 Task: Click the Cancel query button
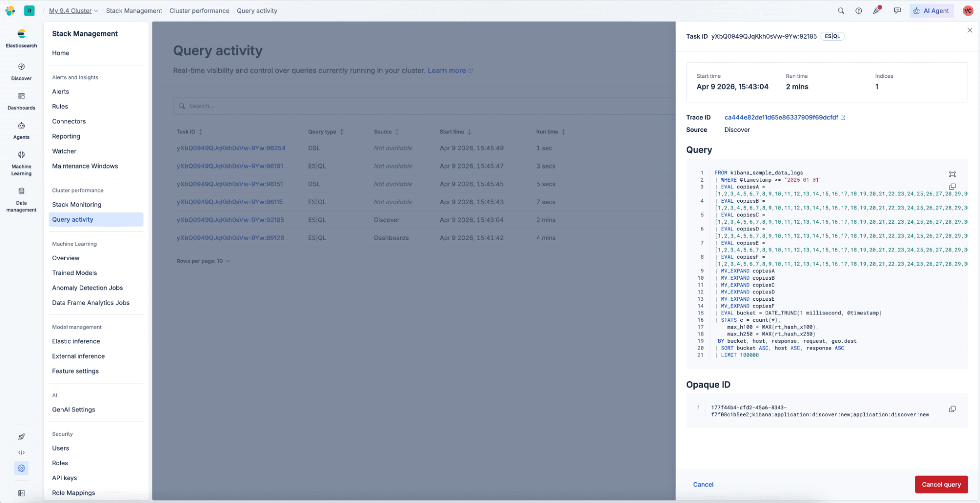coord(941,484)
